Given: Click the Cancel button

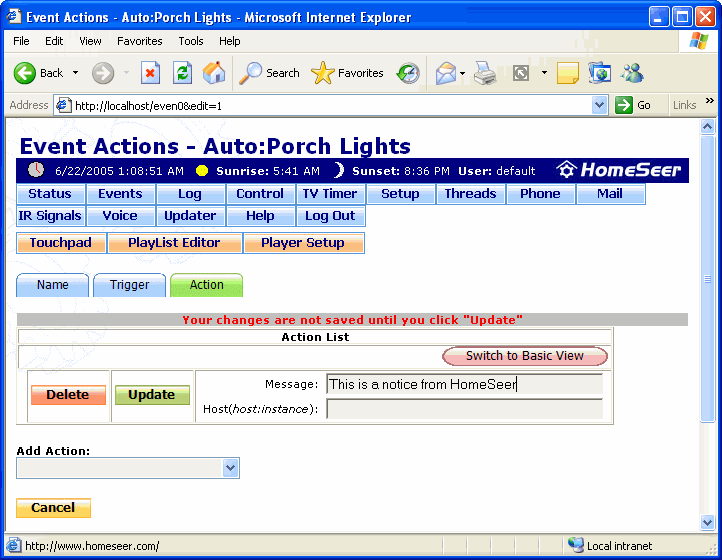Looking at the screenshot, I should pyautogui.click(x=53, y=508).
